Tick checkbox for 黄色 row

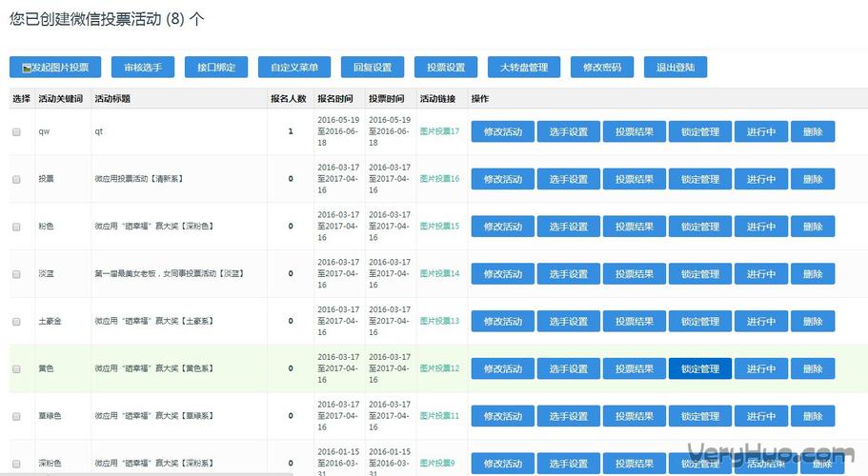pos(16,369)
